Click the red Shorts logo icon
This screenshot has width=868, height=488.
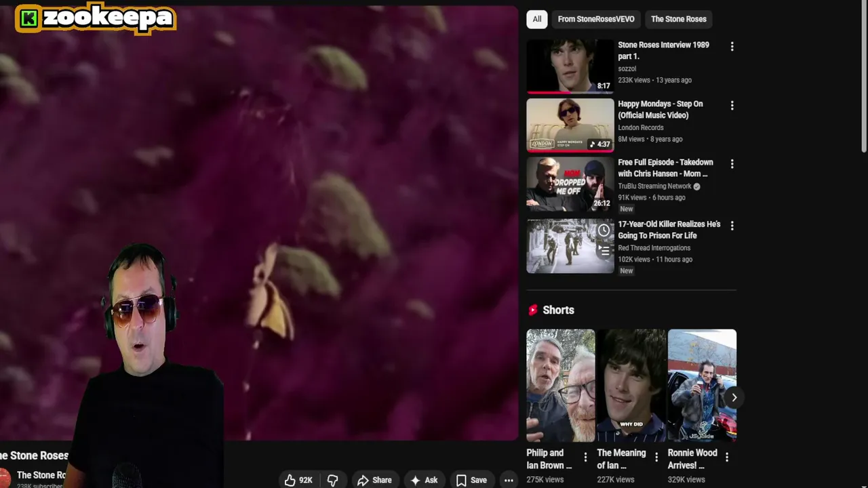tap(533, 310)
